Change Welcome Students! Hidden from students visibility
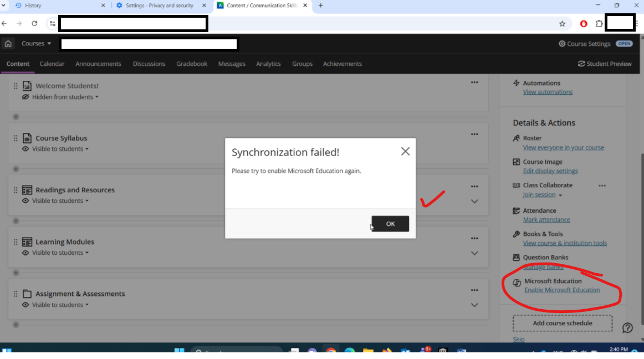 (61, 97)
